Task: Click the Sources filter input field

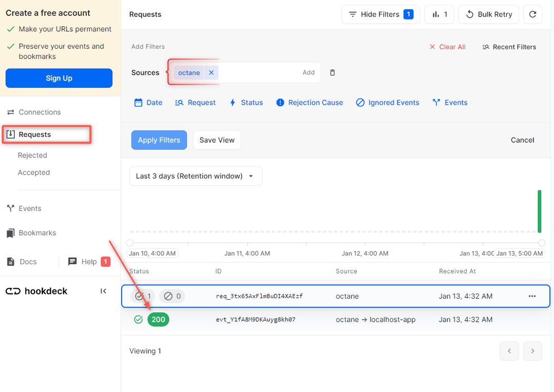Action: pos(259,73)
